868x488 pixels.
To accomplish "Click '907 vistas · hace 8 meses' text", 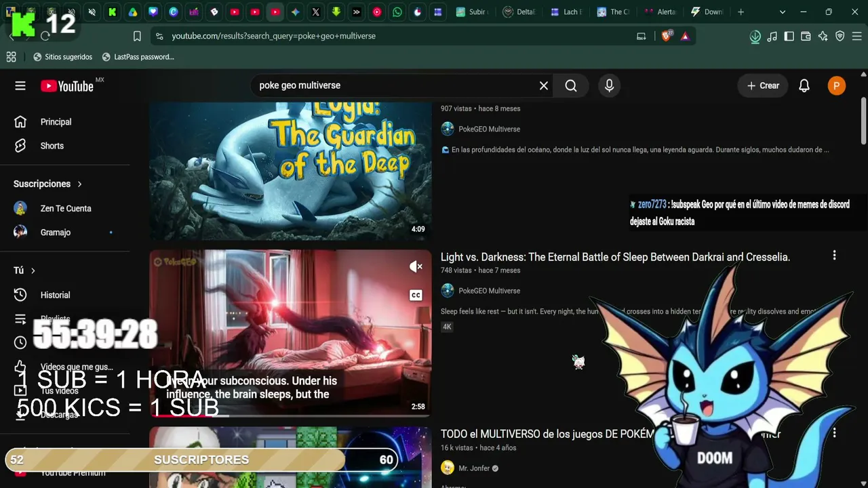I will click(x=481, y=108).
